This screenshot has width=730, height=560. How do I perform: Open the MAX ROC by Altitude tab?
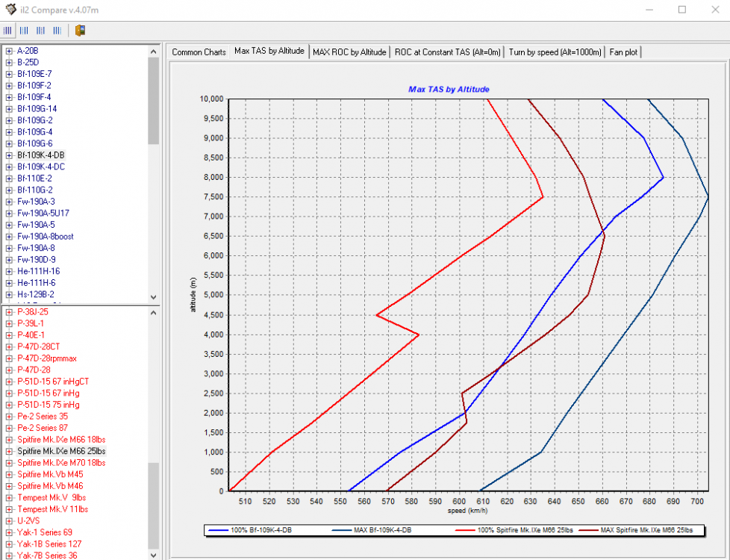coord(349,52)
